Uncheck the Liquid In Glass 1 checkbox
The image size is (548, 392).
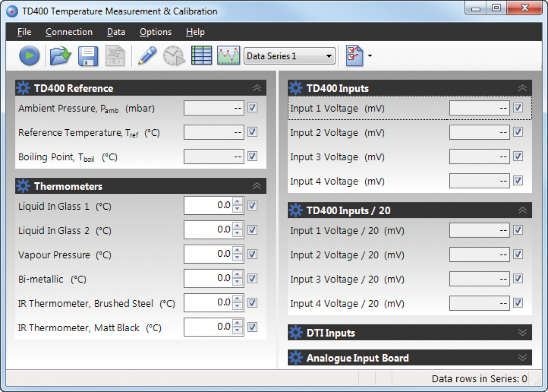(252, 206)
